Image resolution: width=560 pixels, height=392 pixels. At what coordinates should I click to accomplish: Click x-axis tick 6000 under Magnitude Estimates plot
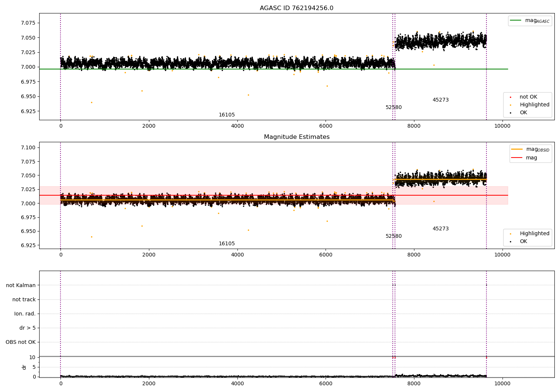[x=326, y=255]
